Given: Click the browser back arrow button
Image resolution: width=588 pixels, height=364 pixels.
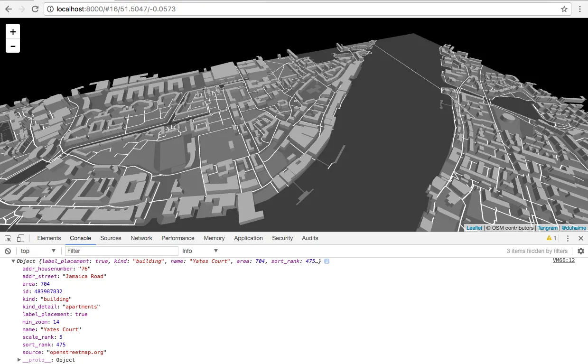Looking at the screenshot, I should (x=9, y=9).
